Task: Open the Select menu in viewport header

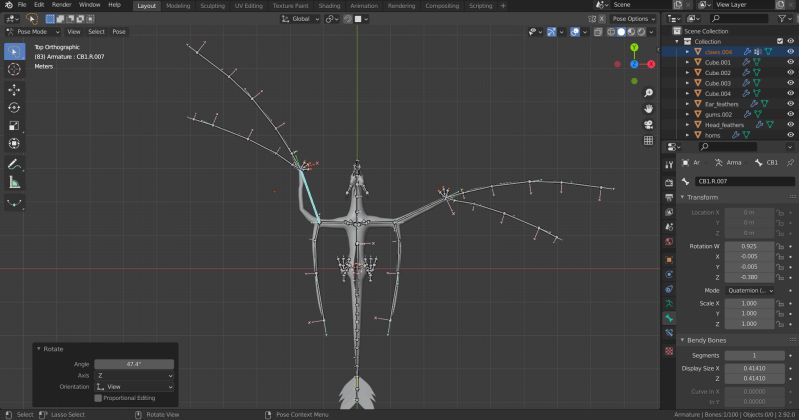Action: click(96, 32)
